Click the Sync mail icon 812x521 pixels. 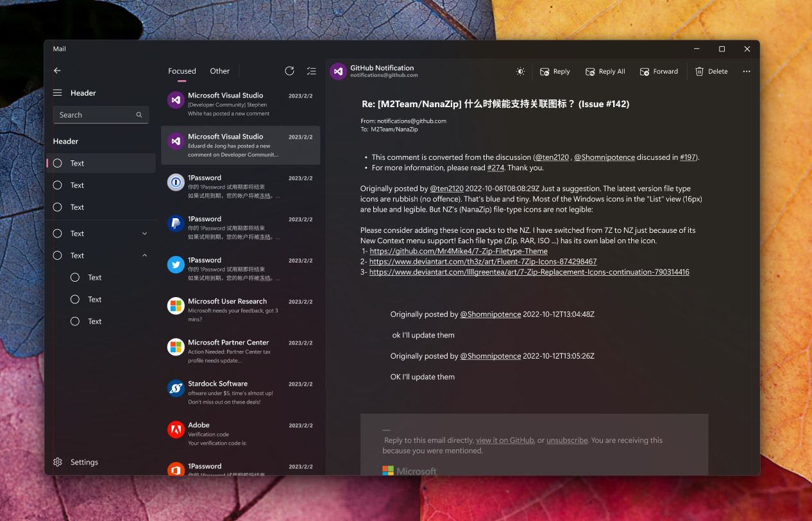[x=289, y=71]
